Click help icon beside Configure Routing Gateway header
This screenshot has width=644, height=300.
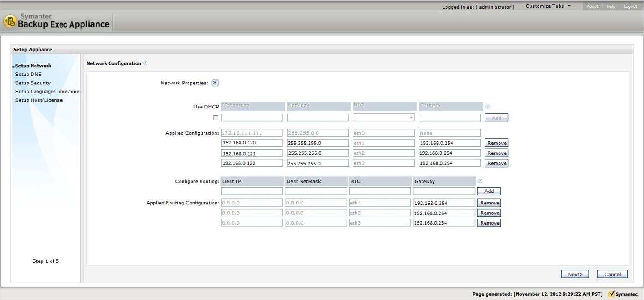480,181
